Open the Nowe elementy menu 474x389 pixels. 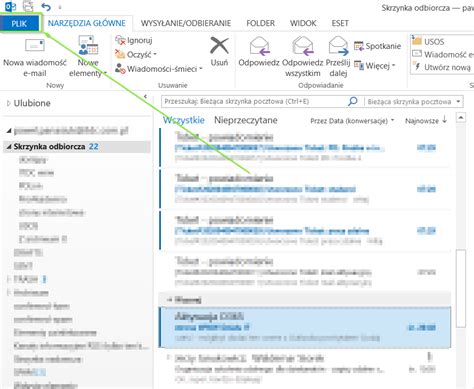click(x=88, y=58)
